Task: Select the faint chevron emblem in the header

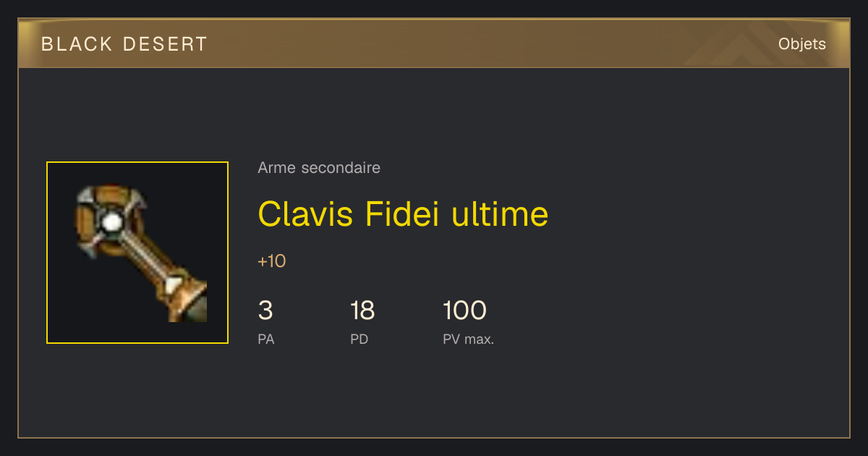Action: (x=745, y=45)
